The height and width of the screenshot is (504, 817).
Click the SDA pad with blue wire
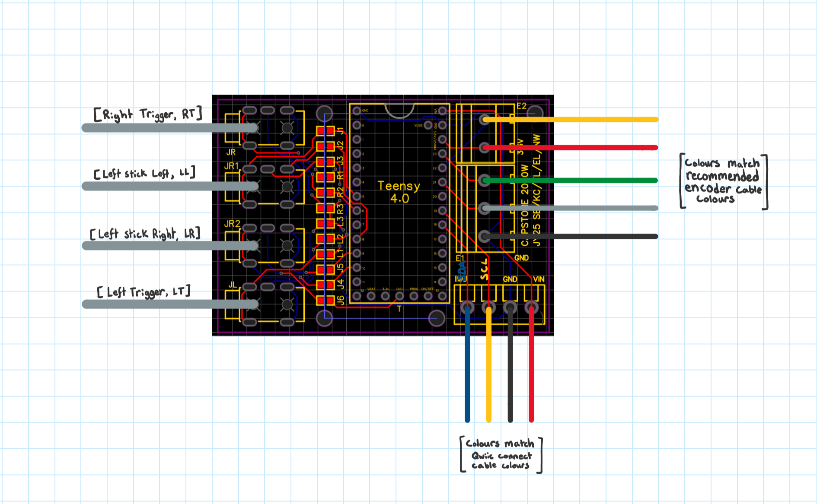[x=467, y=307]
